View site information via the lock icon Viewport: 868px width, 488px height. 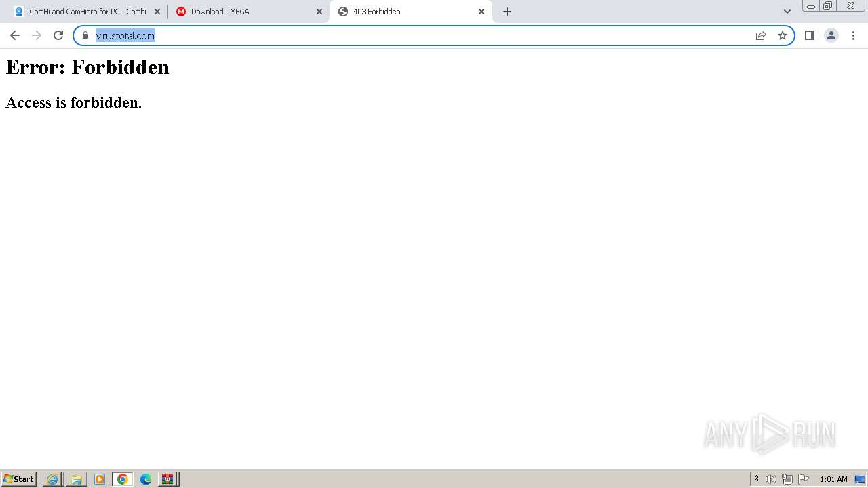(x=85, y=35)
